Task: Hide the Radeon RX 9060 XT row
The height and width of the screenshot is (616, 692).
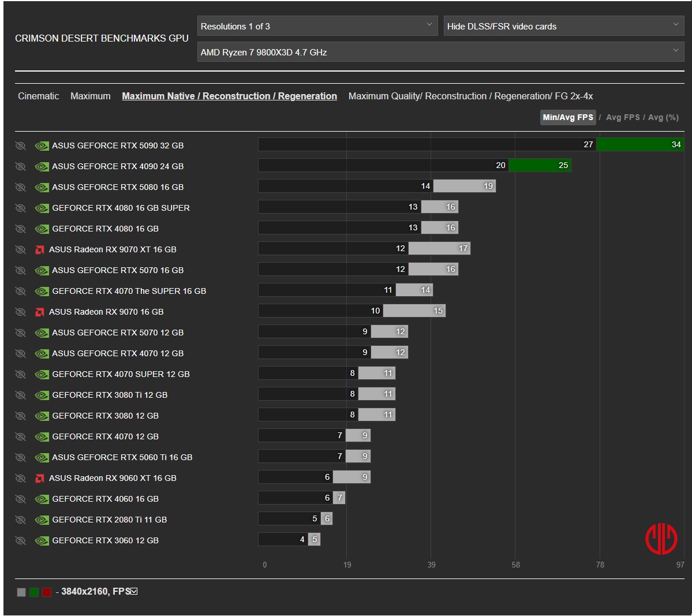Action: (20, 478)
